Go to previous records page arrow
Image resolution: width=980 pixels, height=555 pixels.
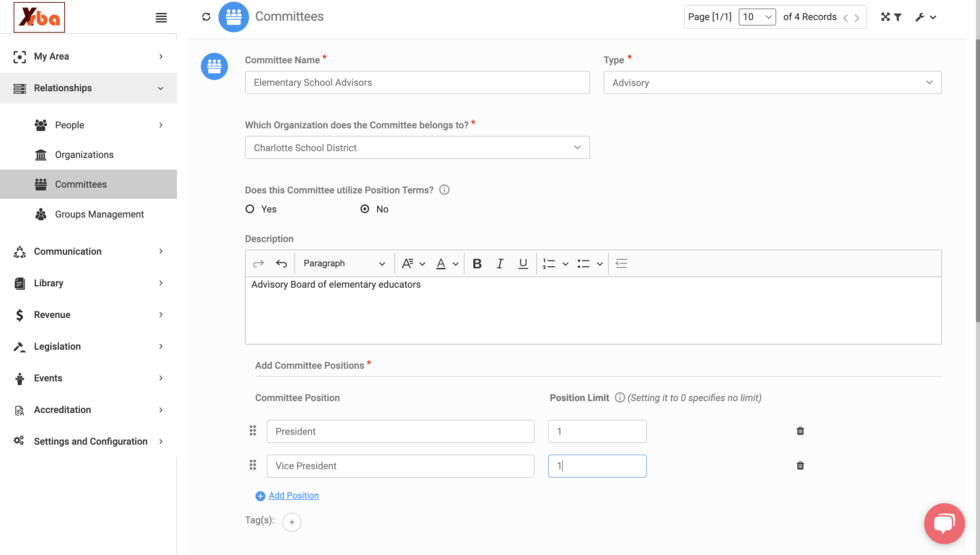tap(846, 18)
